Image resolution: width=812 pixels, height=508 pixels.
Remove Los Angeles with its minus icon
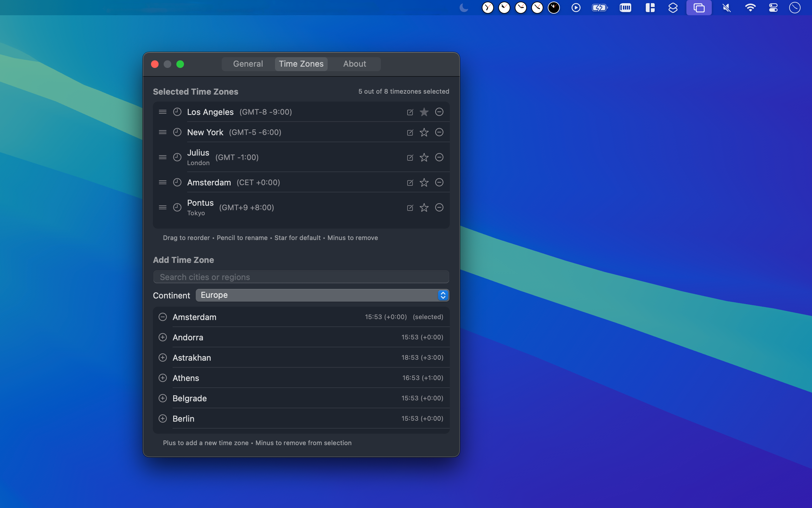[439, 112]
